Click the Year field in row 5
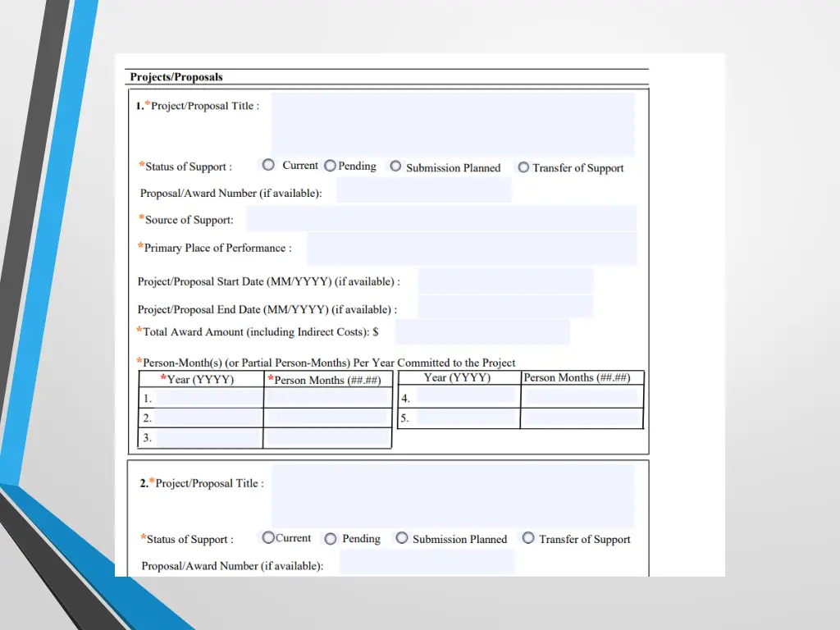Image resolution: width=840 pixels, height=630 pixels. pos(466,418)
